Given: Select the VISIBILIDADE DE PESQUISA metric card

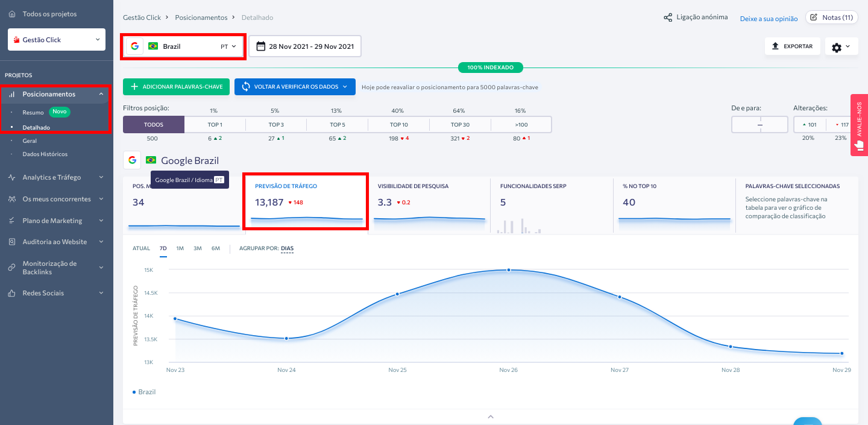Looking at the screenshot, I should click(429, 206).
